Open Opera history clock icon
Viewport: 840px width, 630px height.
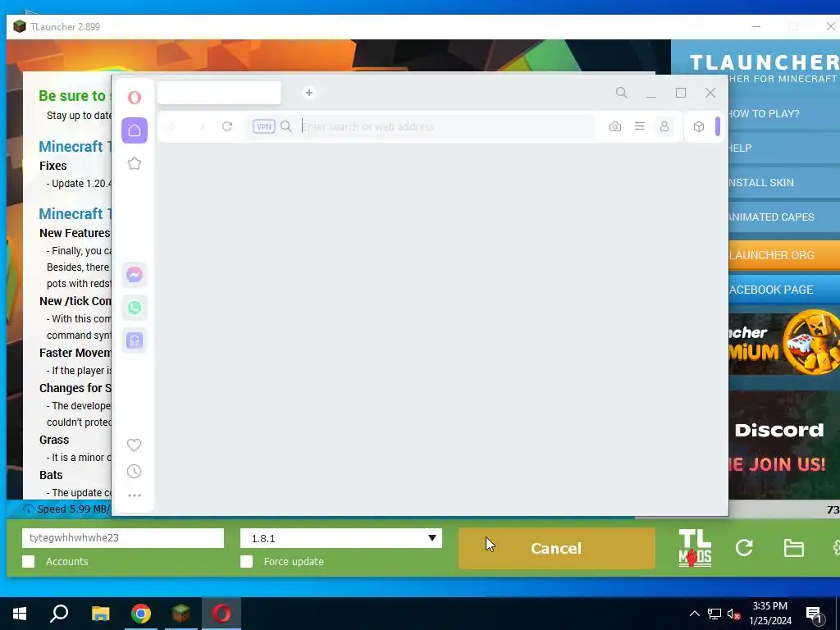coord(134,472)
